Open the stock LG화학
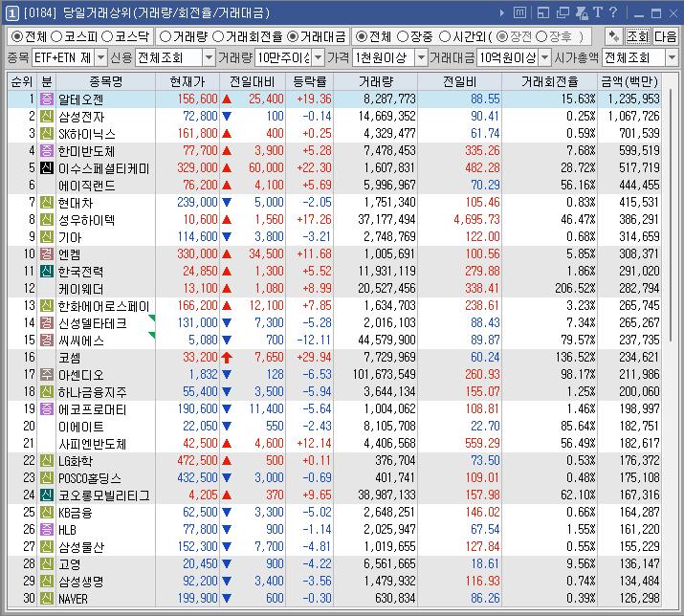 [x=76, y=461]
